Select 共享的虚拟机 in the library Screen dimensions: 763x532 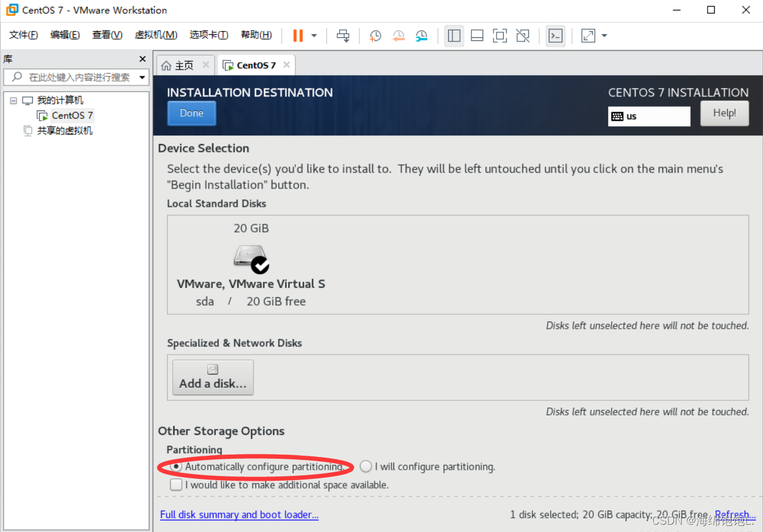tap(65, 131)
